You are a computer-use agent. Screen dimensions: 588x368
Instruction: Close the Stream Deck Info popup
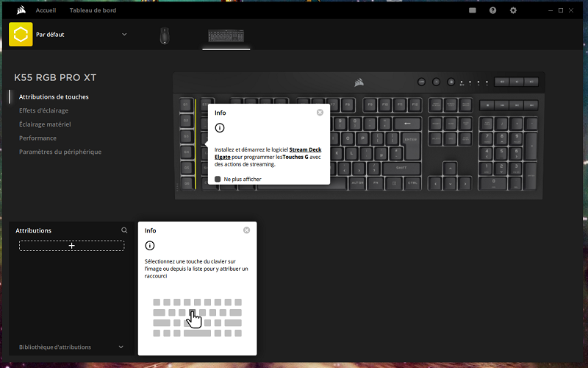(320, 113)
